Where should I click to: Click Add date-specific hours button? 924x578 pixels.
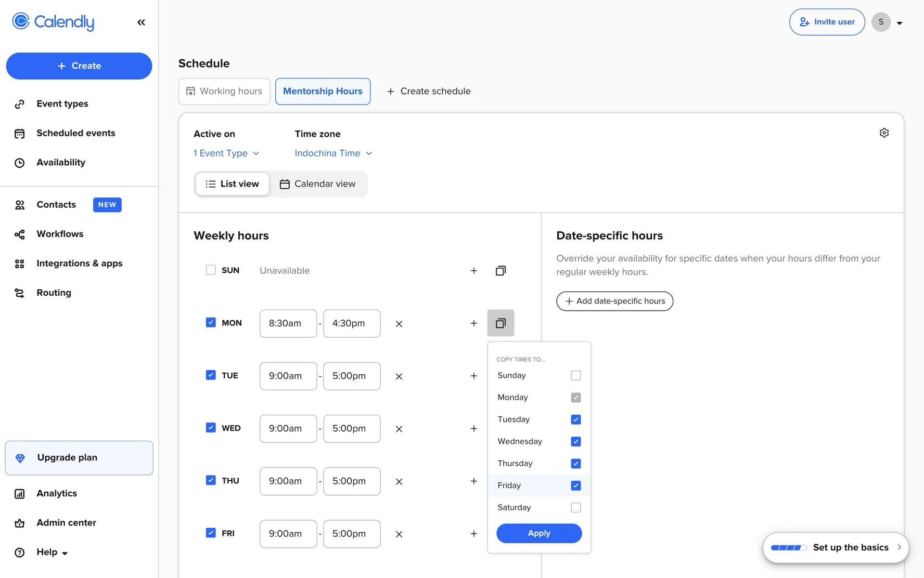pos(615,301)
